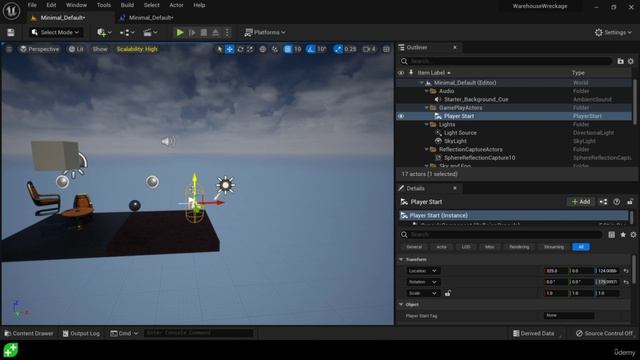
Task: Show only favorites star icon in Details
Action: pos(623,235)
